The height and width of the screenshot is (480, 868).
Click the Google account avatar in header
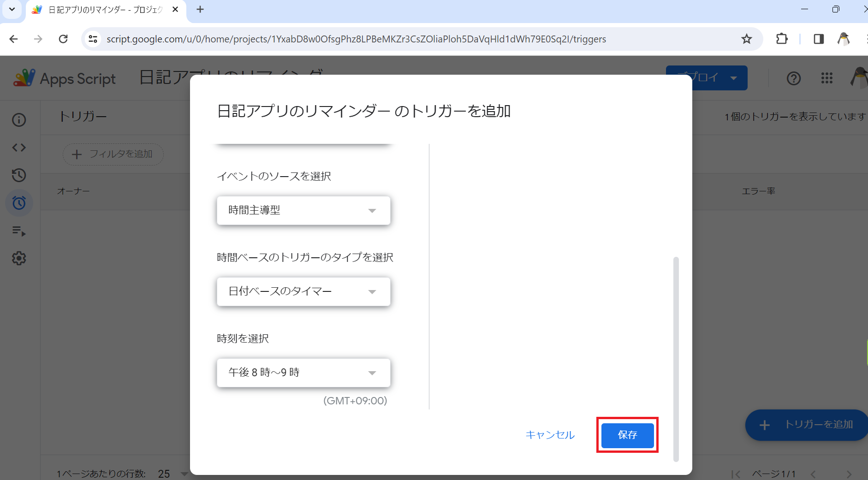(x=859, y=77)
